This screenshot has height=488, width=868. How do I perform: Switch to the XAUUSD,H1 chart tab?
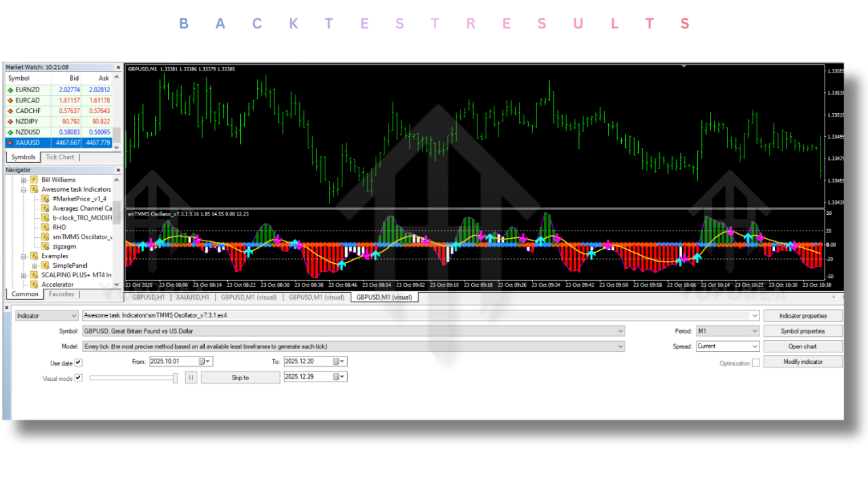(x=194, y=296)
